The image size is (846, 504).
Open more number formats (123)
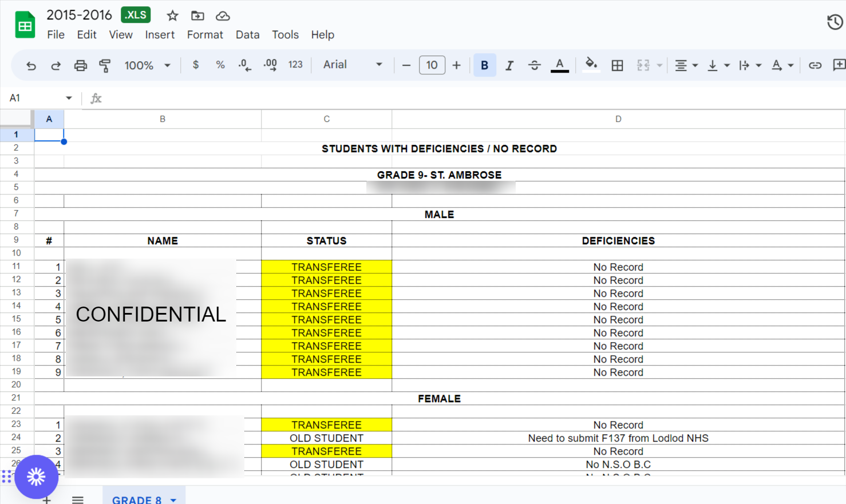[295, 65]
